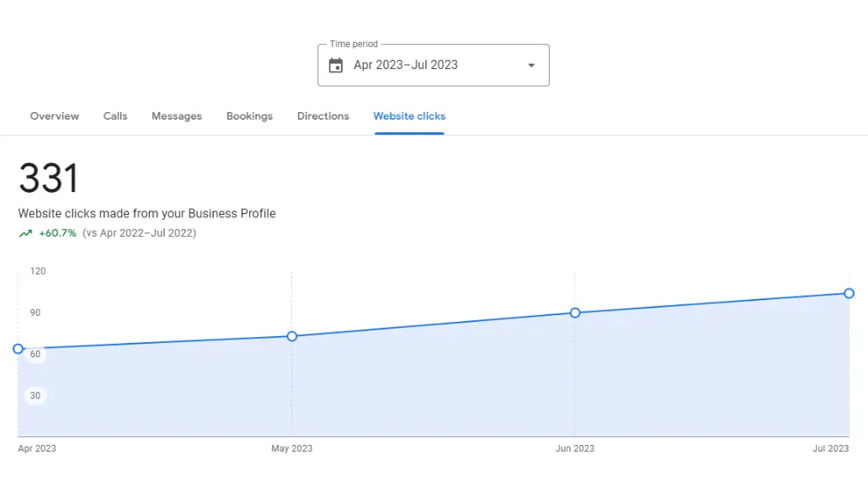Screen dimensions: 868x487
Task: Click the dropdown arrow in Time period
Action: 531,66
